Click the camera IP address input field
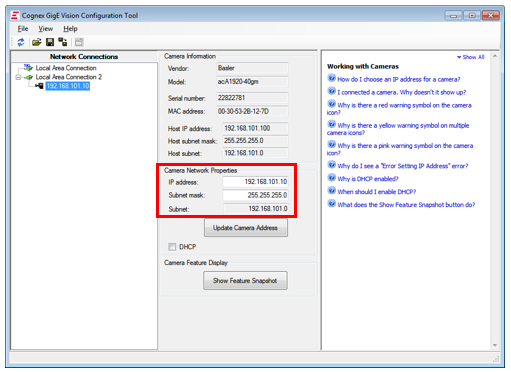511x372 pixels. [x=255, y=182]
